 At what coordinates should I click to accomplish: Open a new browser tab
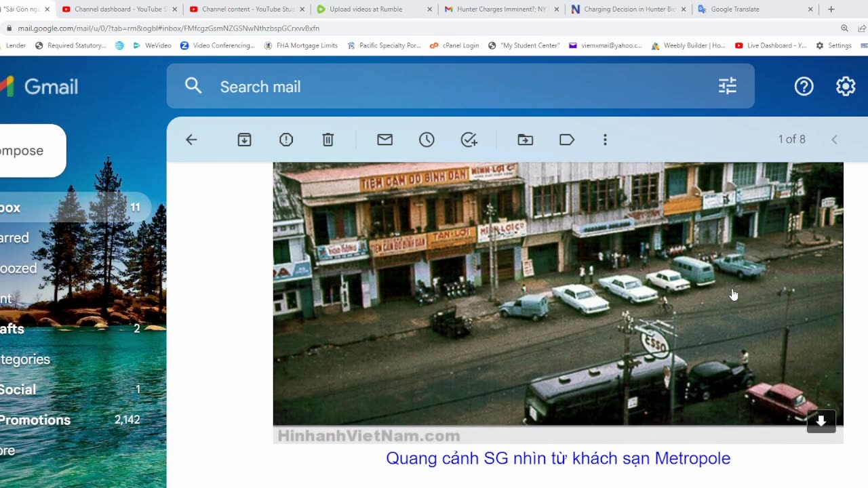click(x=831, y=9)
